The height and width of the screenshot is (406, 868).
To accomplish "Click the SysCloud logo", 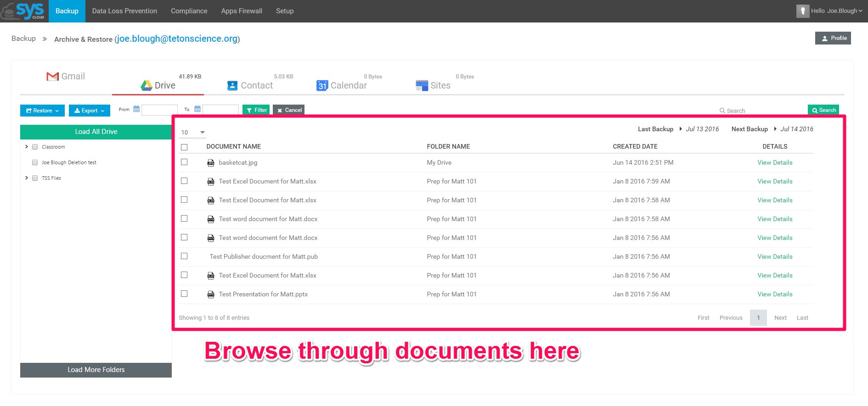I will click(x=23, y=11).
